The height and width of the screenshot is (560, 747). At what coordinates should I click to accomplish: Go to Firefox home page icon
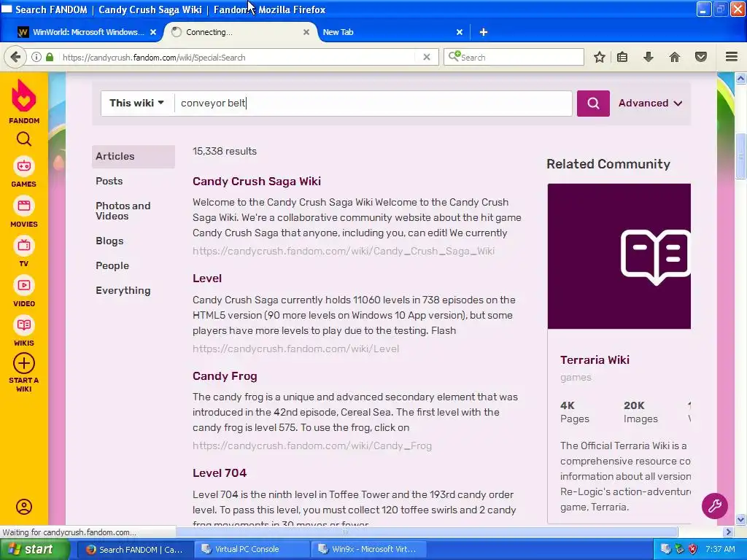point(675,57)
